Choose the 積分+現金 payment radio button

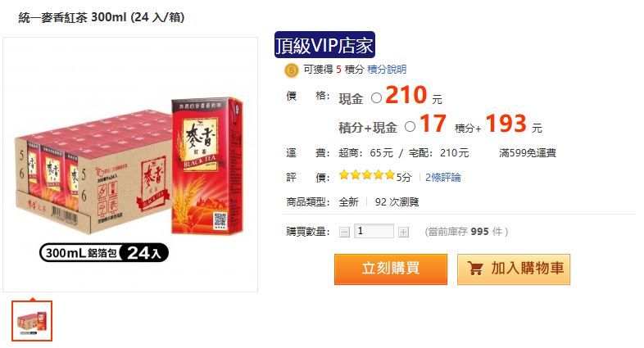(x=410, y=127)
